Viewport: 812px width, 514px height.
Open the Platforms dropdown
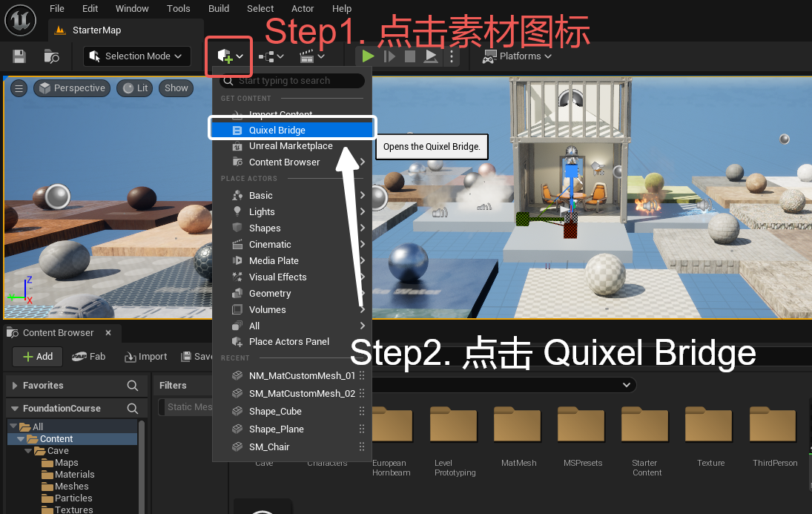[x=517, y=56]
